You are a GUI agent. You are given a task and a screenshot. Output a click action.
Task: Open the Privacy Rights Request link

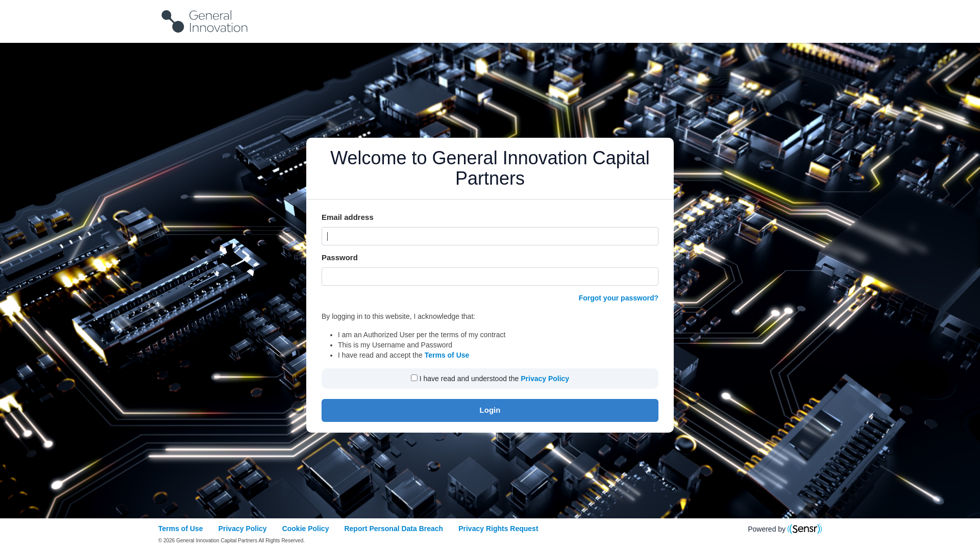pyautogui.click(x=498, y=529)
